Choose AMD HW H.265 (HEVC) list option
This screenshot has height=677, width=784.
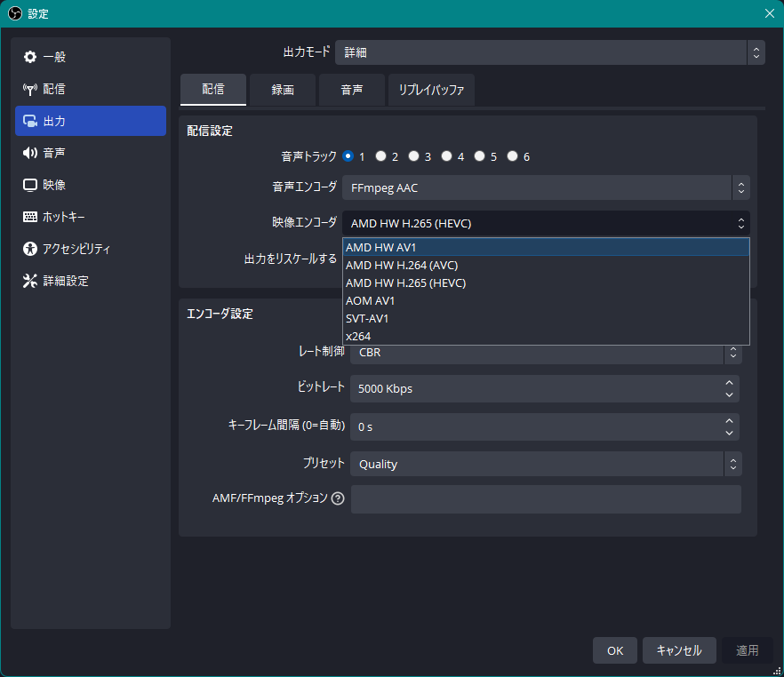click(x=546, y=283)
